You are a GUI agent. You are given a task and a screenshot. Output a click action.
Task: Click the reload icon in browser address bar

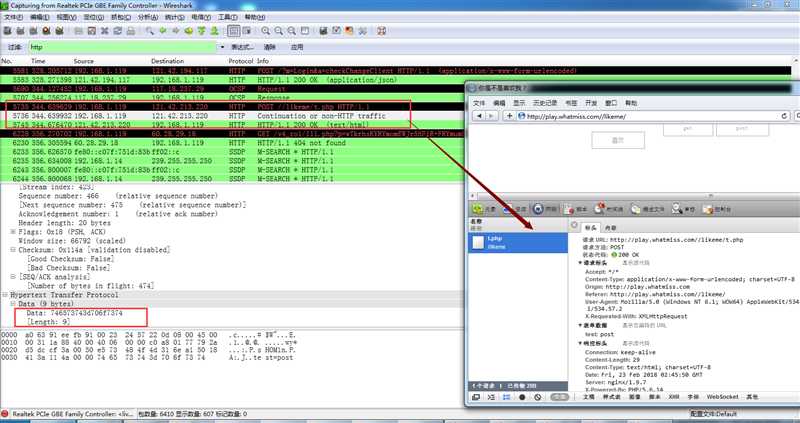pos(784,116)
